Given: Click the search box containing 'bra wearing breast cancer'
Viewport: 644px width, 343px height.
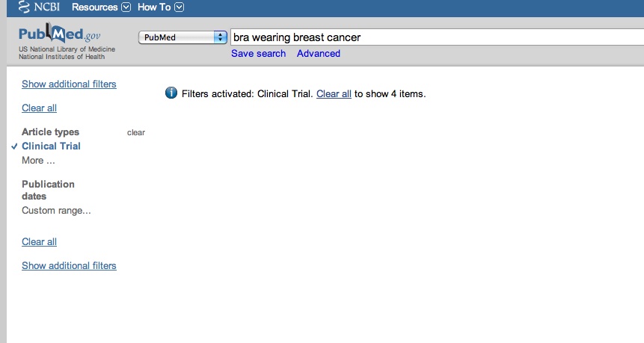Looking at the screenshot, I should (x=434, y=37).
